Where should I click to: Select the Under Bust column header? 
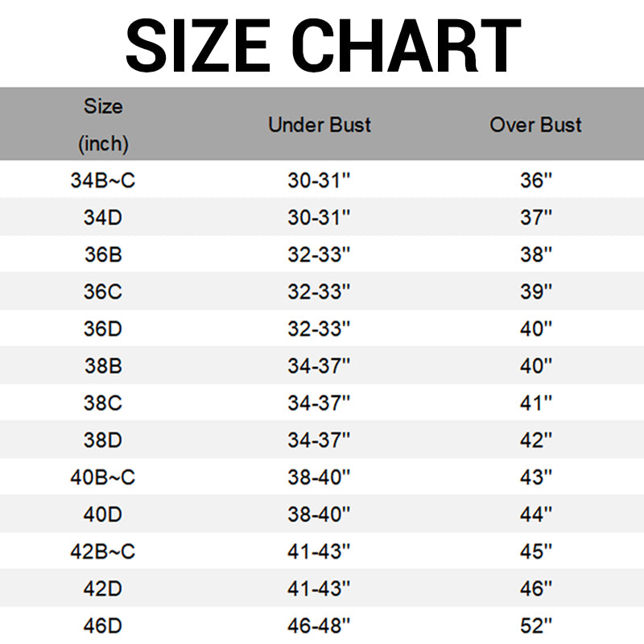click(320, 125)
